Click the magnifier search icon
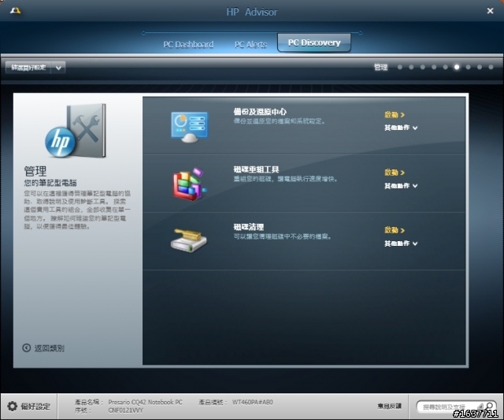This screenshot has width=504, height=420. coord(489,406)
